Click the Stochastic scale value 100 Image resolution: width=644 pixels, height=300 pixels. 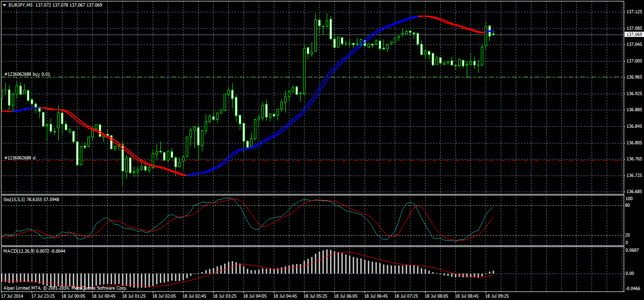point(629,198)
